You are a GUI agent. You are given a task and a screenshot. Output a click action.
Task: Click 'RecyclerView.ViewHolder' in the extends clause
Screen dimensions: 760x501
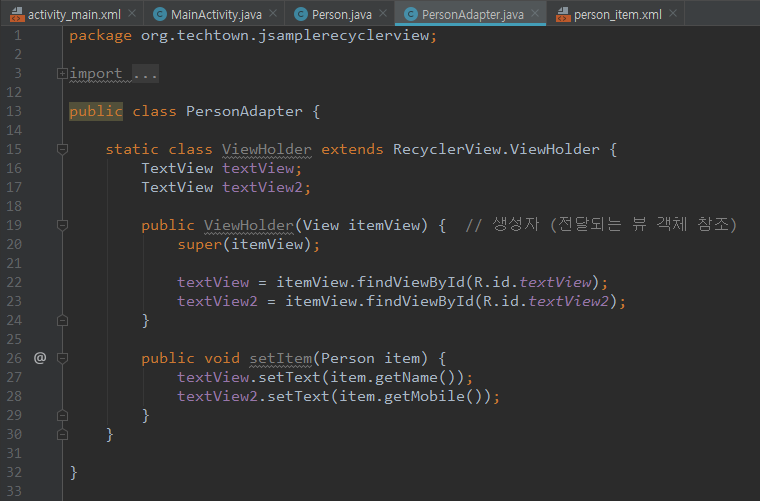(496, 149)
